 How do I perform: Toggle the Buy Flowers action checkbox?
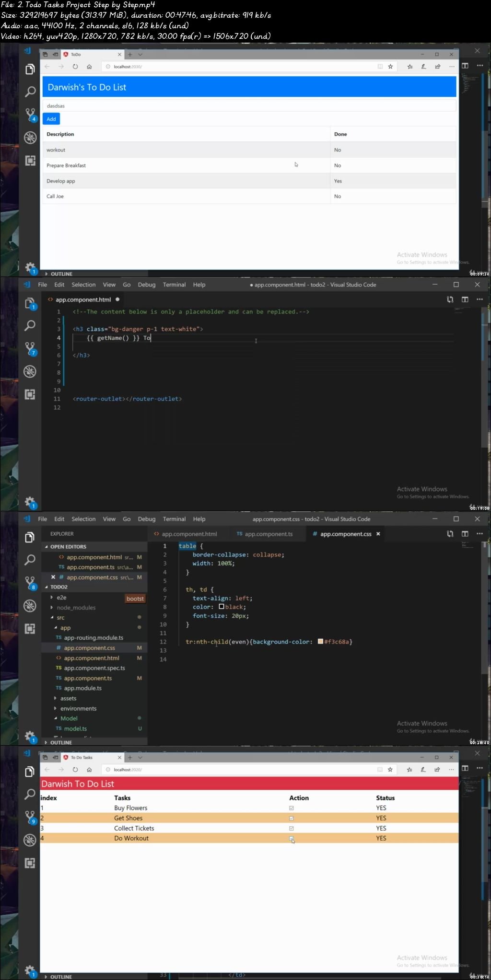[292, 808]
